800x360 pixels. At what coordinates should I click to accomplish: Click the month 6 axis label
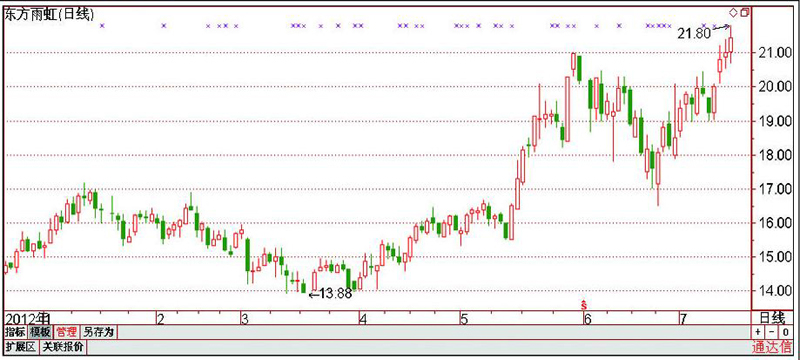(587, 320)
